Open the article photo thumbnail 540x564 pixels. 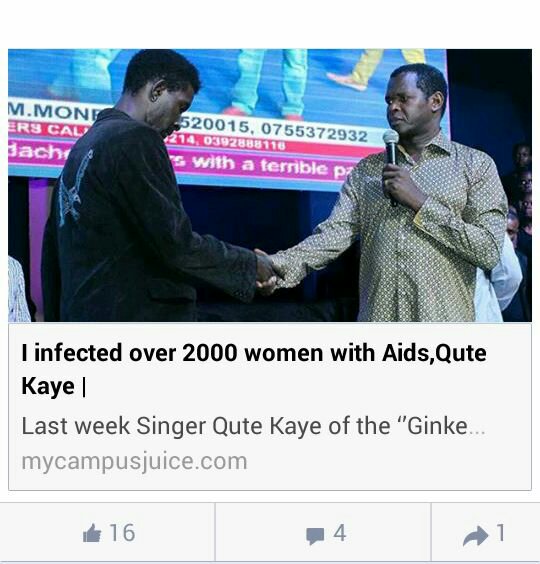pos(270,185)
